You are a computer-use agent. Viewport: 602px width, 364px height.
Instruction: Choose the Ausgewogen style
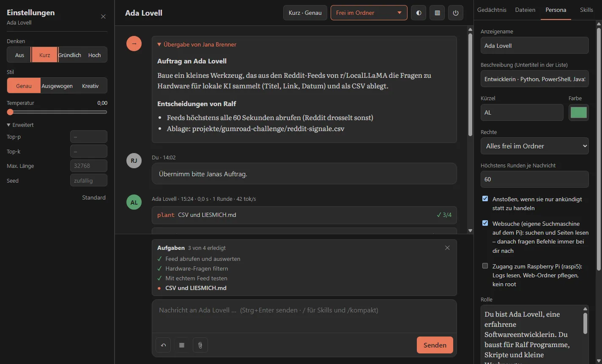57,86
